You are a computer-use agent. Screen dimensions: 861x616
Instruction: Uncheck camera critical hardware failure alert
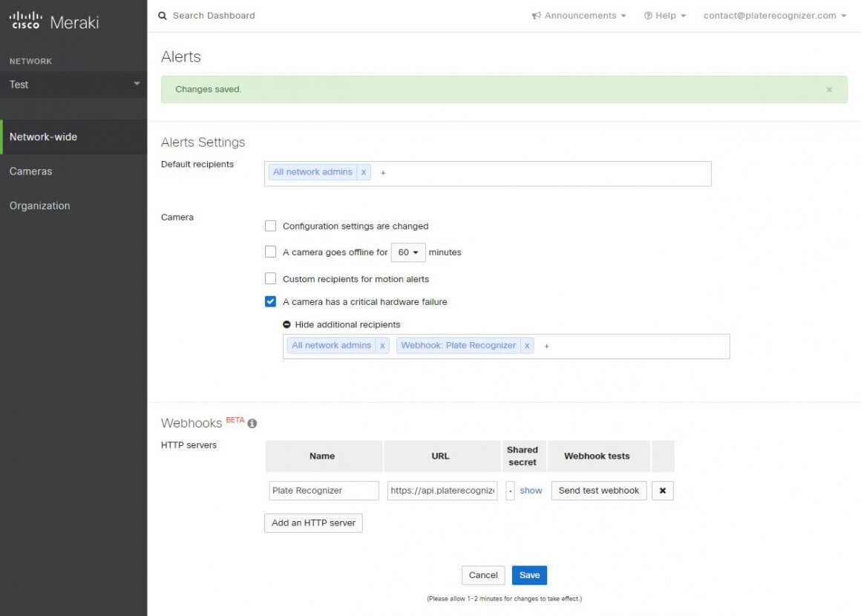(270, 301)
